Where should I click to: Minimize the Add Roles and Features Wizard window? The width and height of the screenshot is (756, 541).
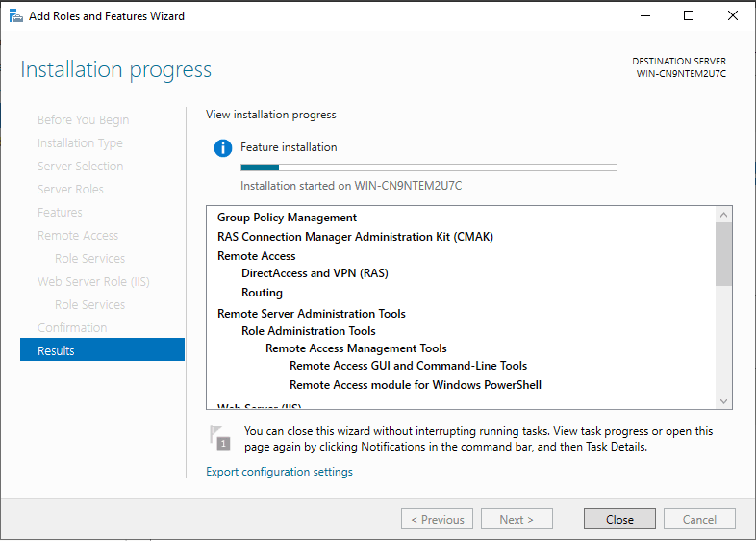(x=644, y=15)
